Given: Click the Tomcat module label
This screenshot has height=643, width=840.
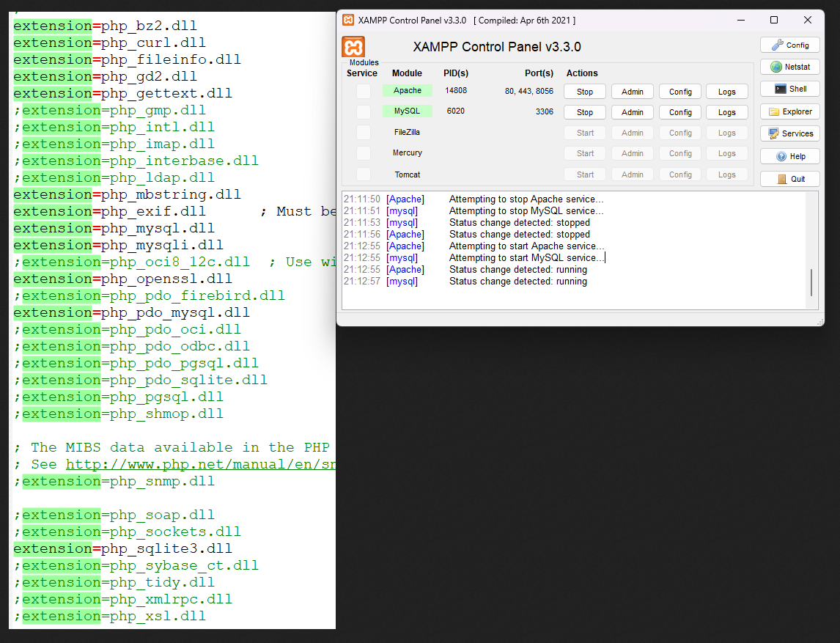Looking at the screenshot, I should [x=407, y=174].
